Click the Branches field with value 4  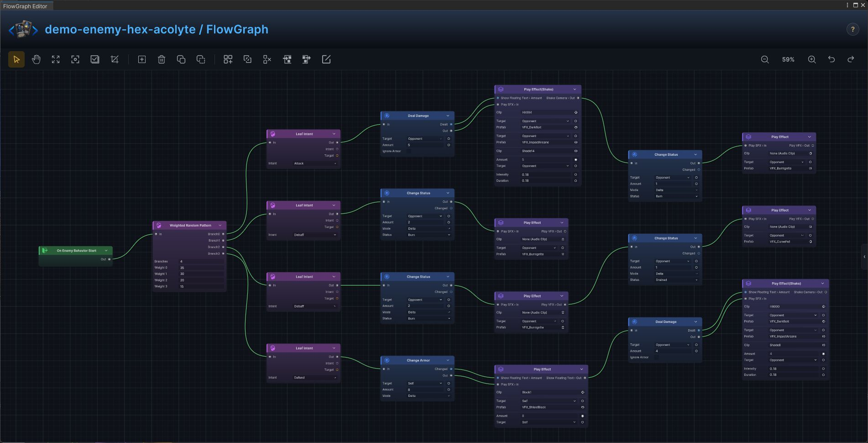pos(201,262)
